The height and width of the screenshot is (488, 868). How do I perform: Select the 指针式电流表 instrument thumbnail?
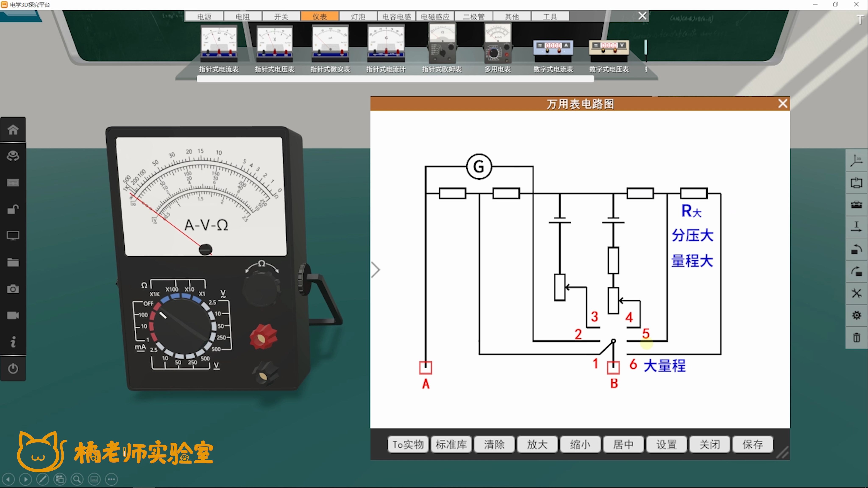pyautogui.click(x=219, y=44)
